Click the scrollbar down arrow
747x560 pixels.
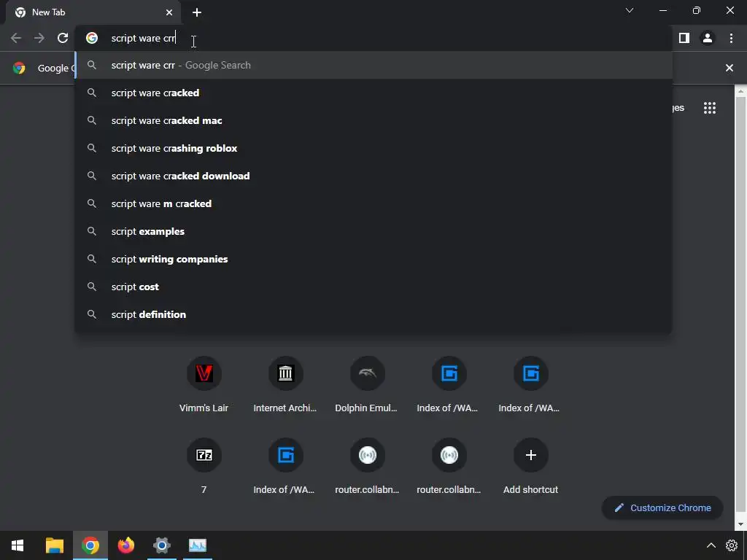[x=740, y=524]
